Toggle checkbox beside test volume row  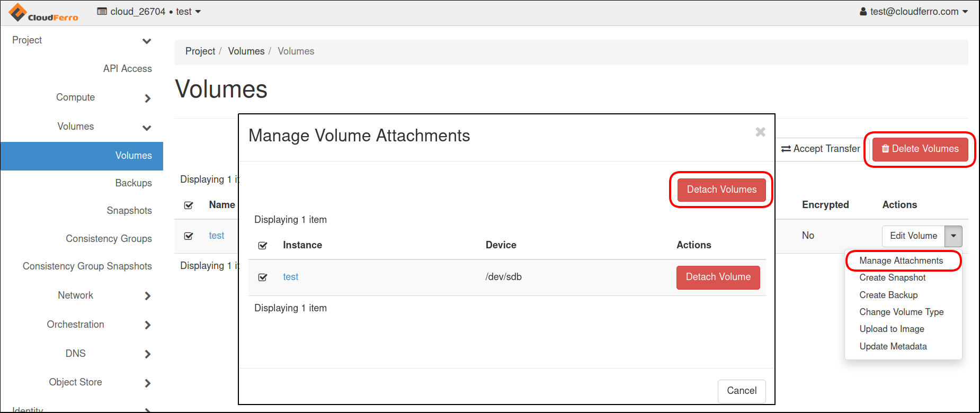pos(189,236)
